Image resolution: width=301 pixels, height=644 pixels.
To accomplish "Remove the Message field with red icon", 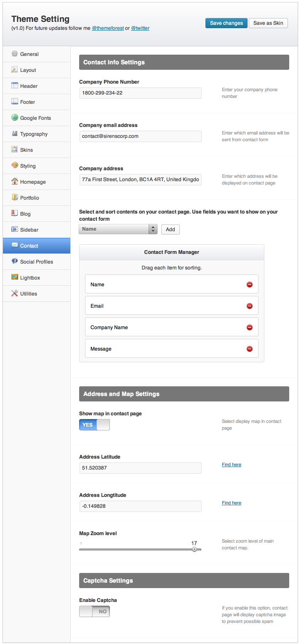I will pos(249,349).
